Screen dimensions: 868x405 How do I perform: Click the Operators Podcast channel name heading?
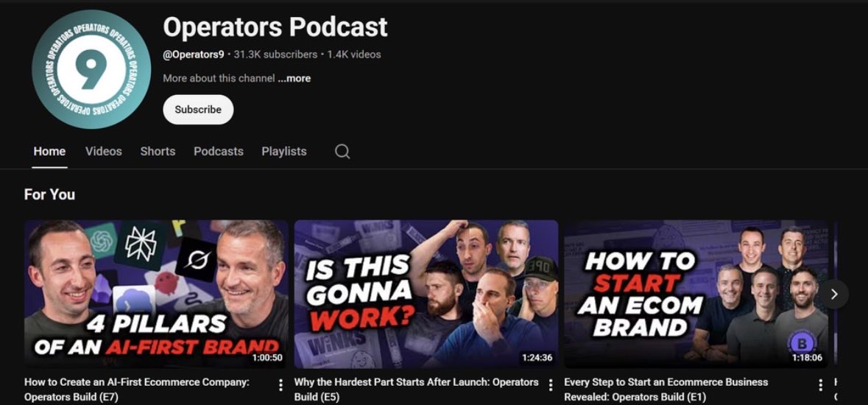275,27
